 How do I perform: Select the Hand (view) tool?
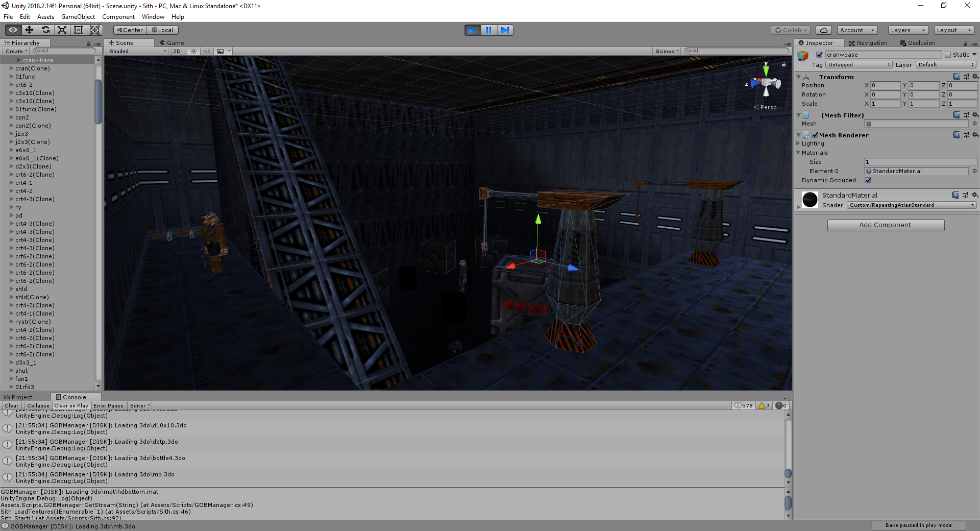13,30
